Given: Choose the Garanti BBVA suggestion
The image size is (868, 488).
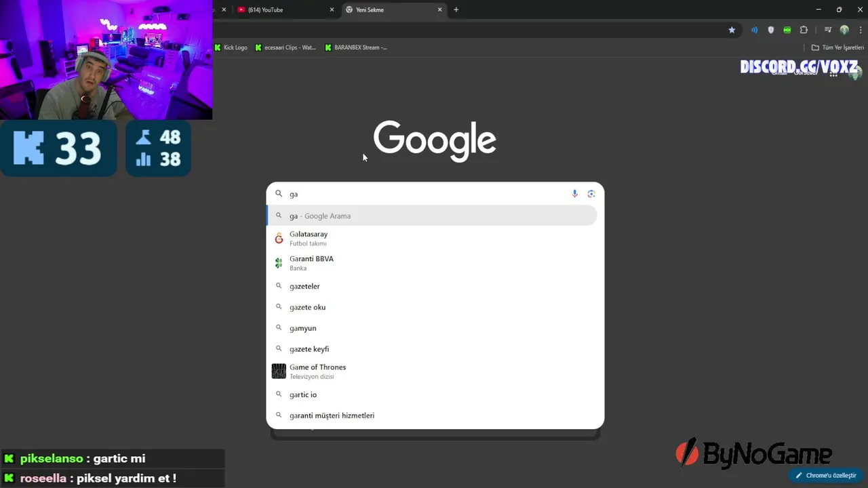Looking at the screenshot, I should pyautogui.click(x=432, y=263).
